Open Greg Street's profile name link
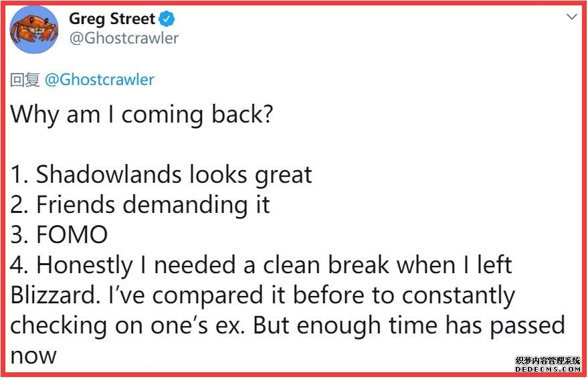The height and width of the screenshot is (379, 588). [x=112, y=19]
